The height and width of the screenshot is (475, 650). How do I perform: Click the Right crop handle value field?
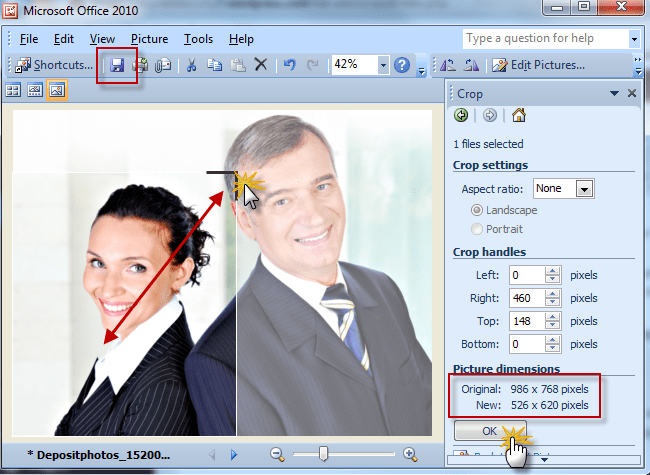pos(526,298)
